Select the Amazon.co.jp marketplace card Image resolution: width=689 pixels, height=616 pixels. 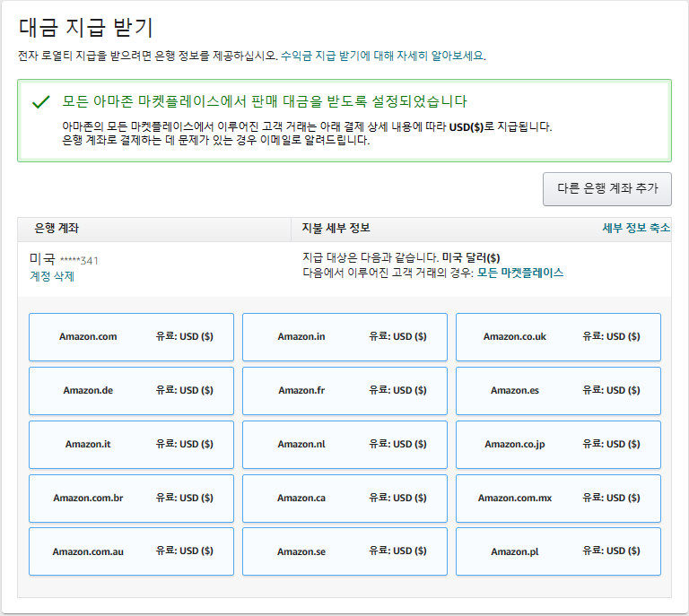click(558, 445)
